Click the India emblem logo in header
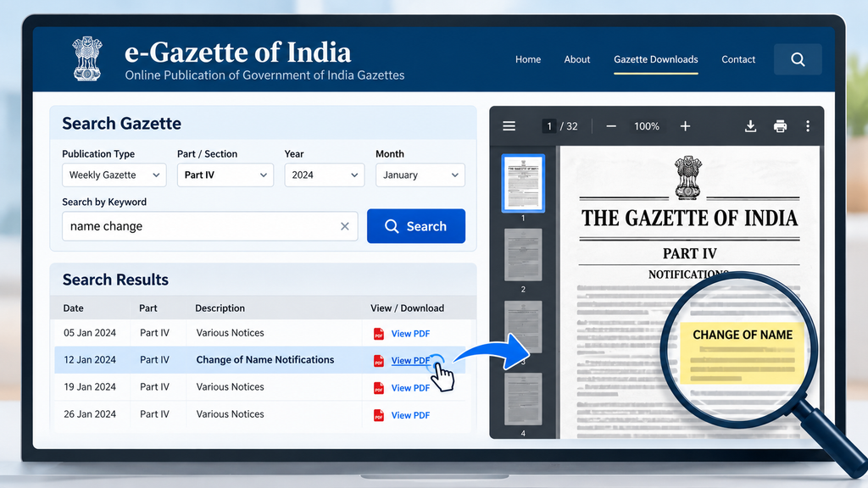This screenshot has height=488, width=868. 87,58
